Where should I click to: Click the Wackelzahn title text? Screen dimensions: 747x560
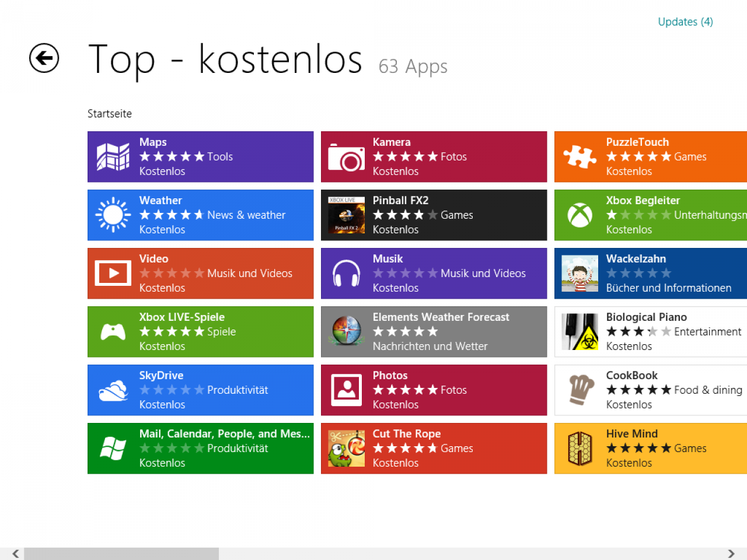pos(636,258)
